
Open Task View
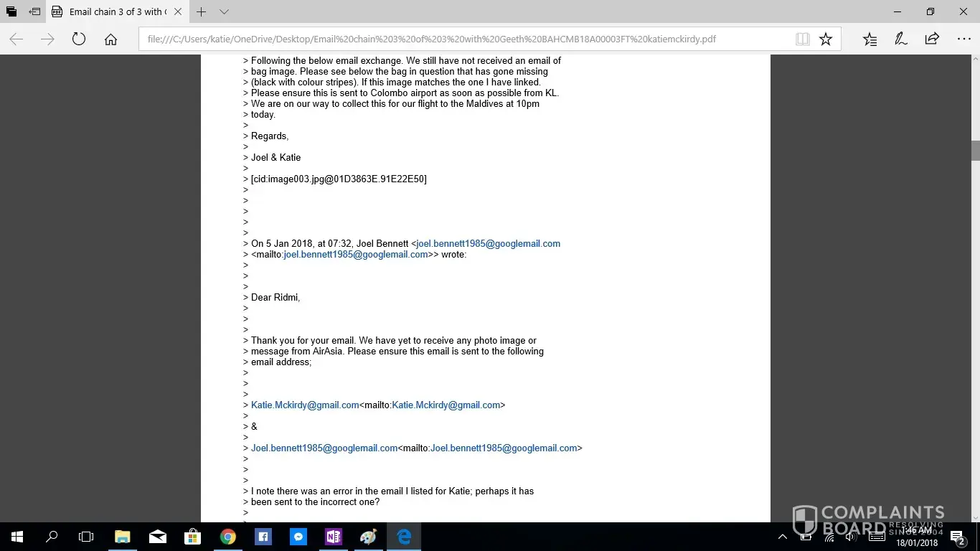pyautogui.click(x=86, y=537)
